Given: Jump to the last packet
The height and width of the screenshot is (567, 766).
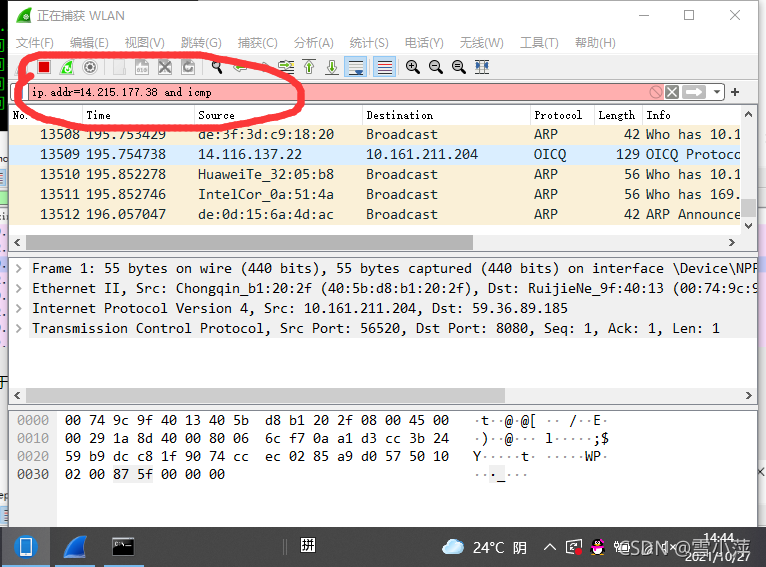Looking at the screenshot, I should (x=332, y=67).
